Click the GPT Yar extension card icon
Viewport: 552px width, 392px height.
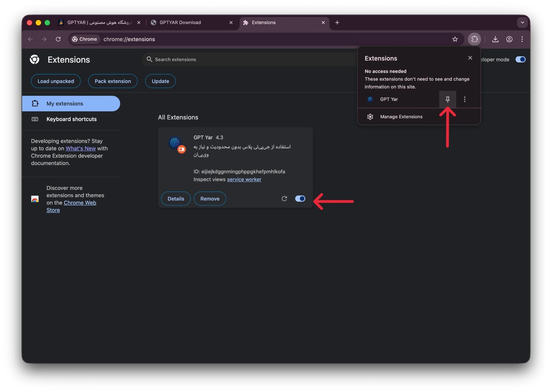(x=177, y=144)
